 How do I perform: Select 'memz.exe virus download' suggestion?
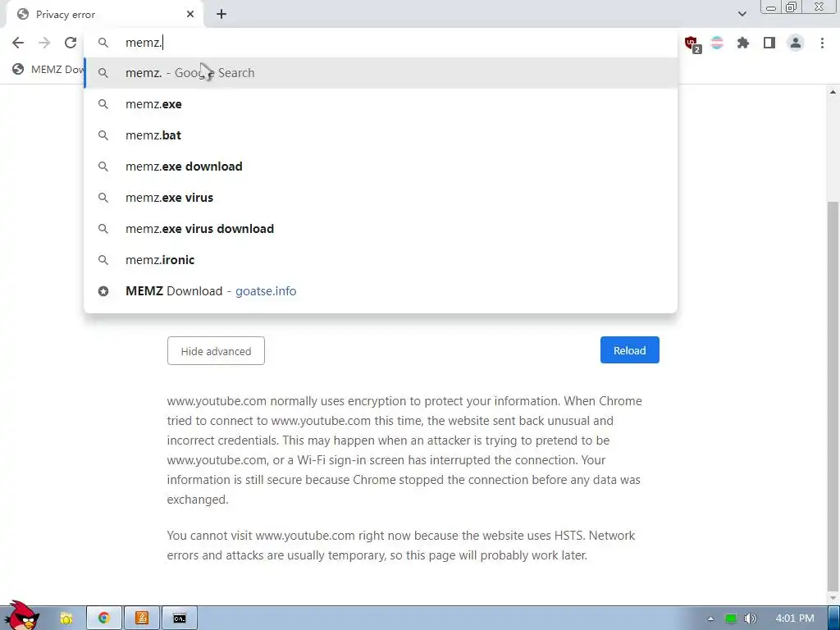point(381,229)
